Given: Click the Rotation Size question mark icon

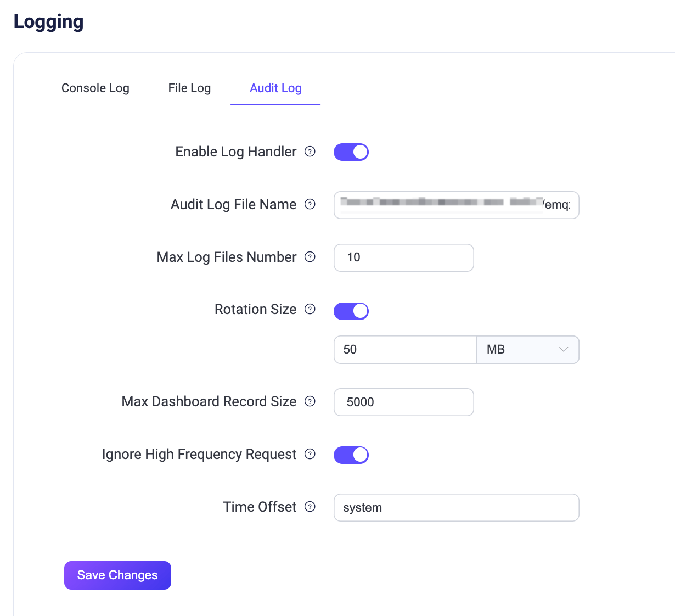Looking at the screenshot, I should tap(310, 309).
